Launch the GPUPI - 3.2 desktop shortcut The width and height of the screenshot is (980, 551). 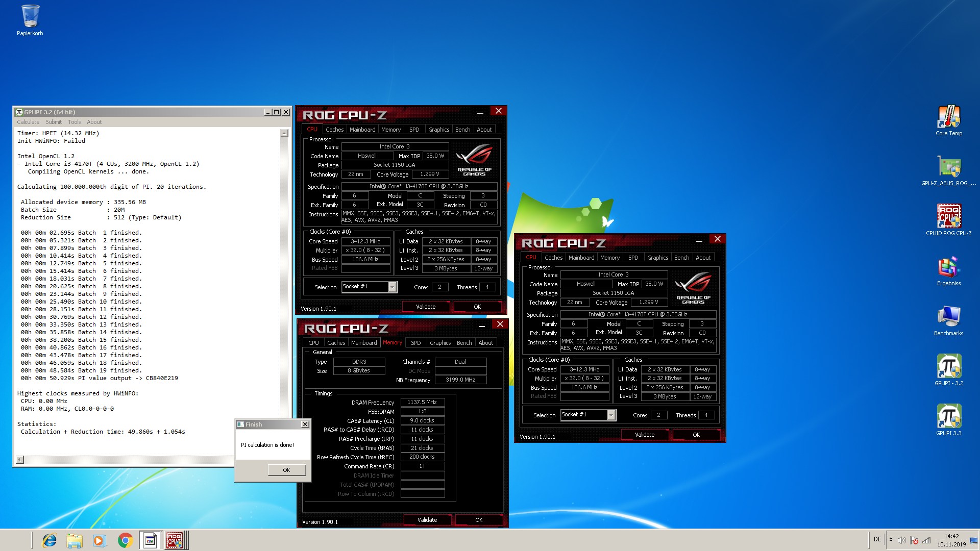pos(949,371)
